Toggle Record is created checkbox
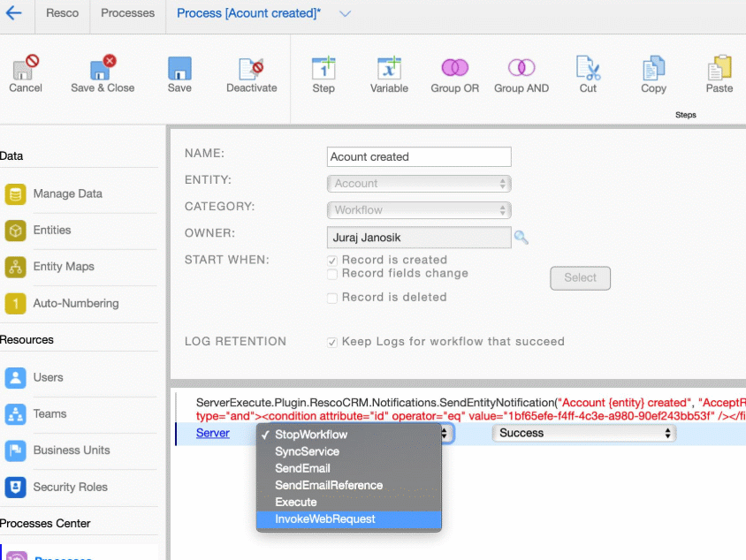 (x=332, y=261)
